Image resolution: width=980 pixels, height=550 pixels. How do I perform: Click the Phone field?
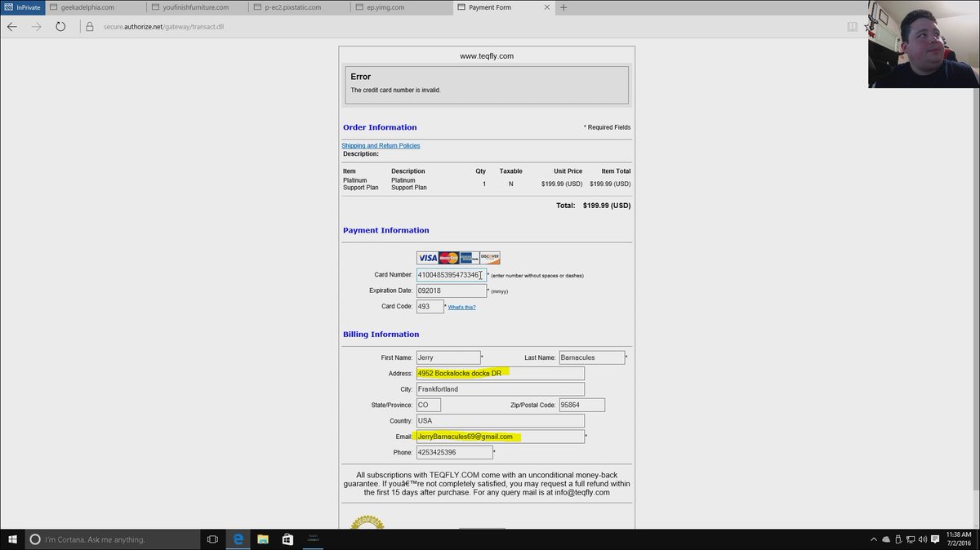pos(455,452)
